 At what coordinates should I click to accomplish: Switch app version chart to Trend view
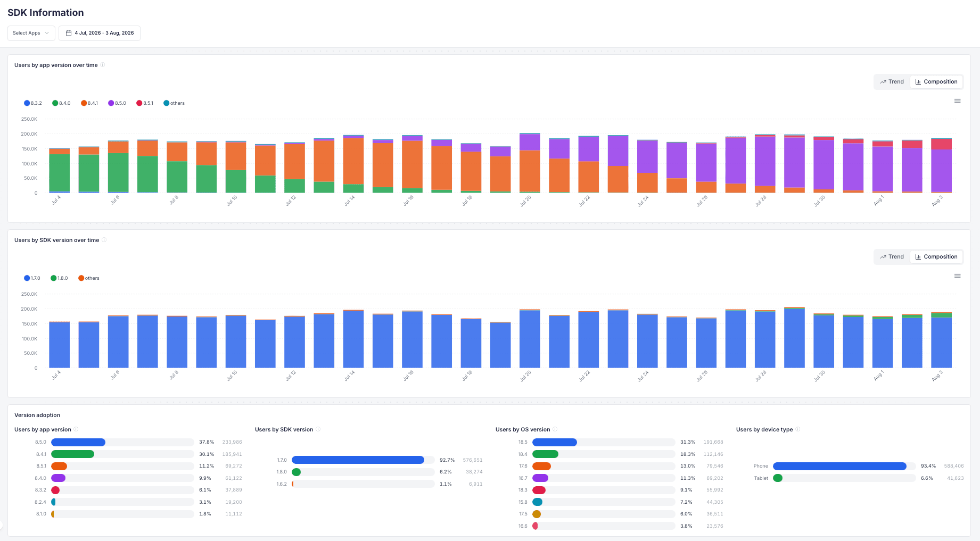[x=892, y=82]
